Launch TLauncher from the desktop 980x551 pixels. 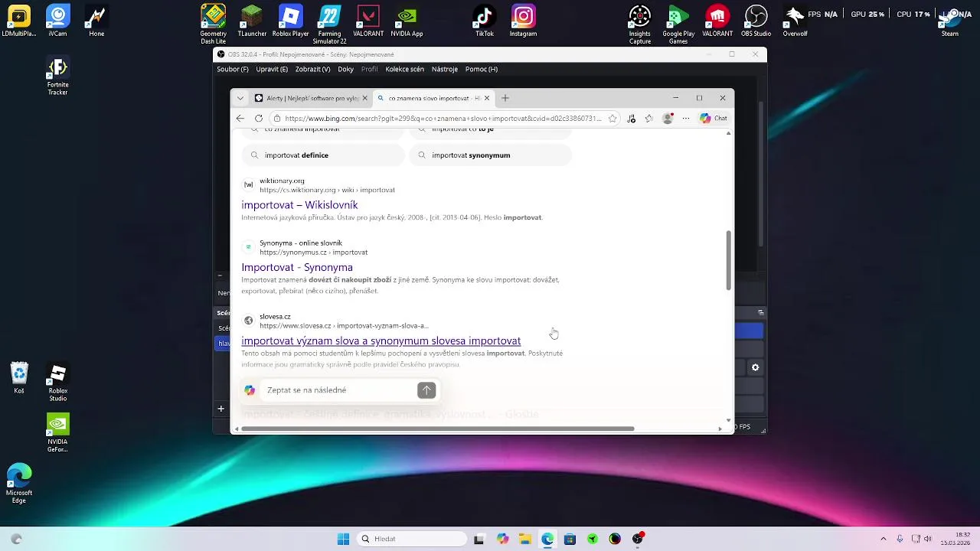(x=253, y=21)
